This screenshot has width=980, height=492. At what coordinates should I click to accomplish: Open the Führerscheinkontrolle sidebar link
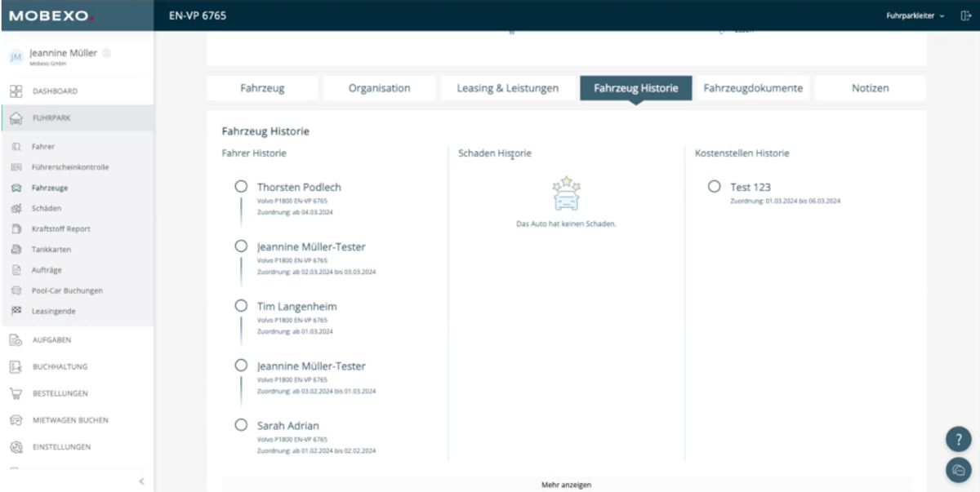pyautogui.click(x=70, y=167)
